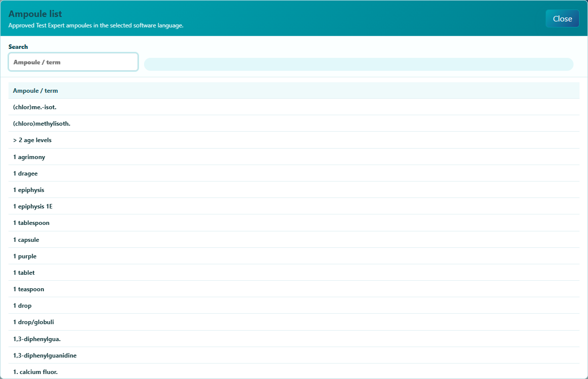The height and width of the screenshot is (379, 588).
Task: Select the 1 dragee row
Action: click(294, 174)
